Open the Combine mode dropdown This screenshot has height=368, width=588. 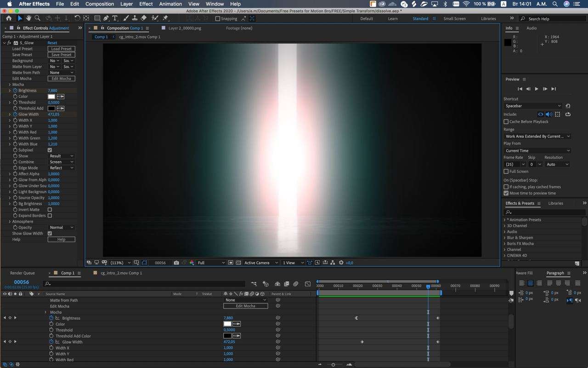62,162
